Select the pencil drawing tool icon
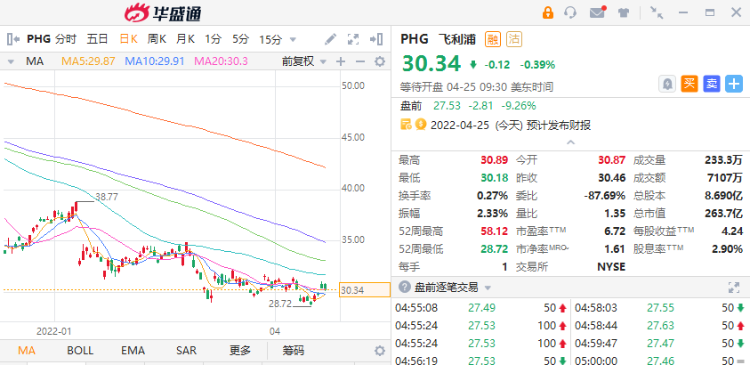The width and height of the screenshot is (750, 365). tap(331, 39)
